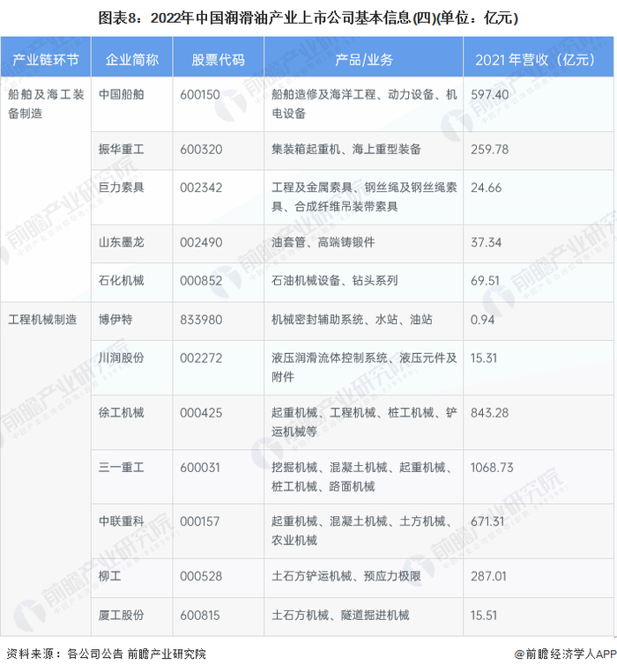Click revenue value 24.66

486,188
